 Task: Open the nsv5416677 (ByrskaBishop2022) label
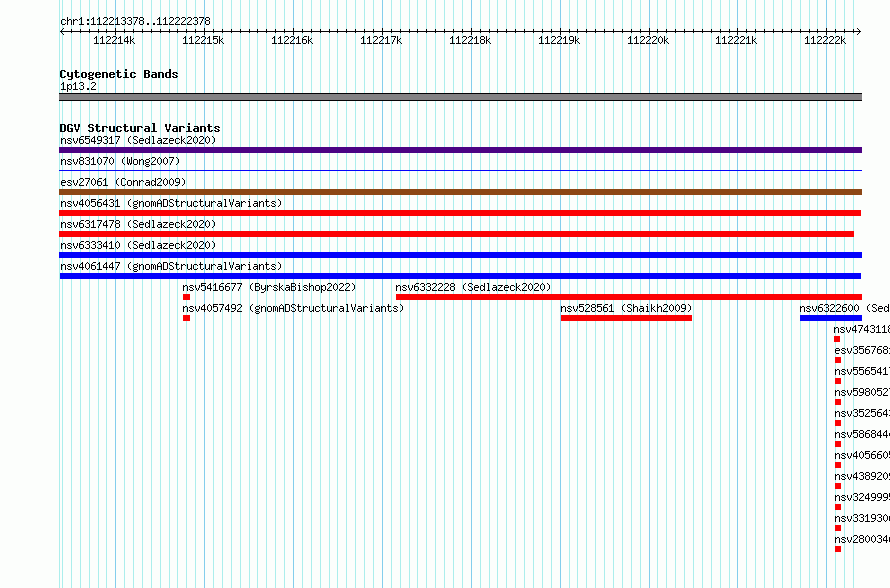[x=269, y=287]
